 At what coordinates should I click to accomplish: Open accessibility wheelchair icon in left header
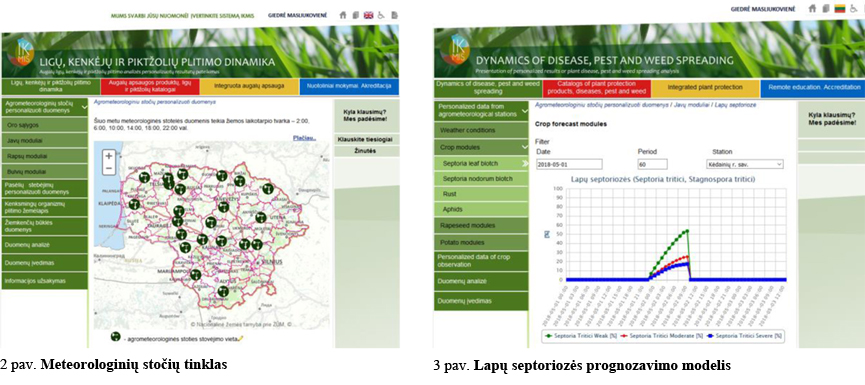(x=381, y=15)
